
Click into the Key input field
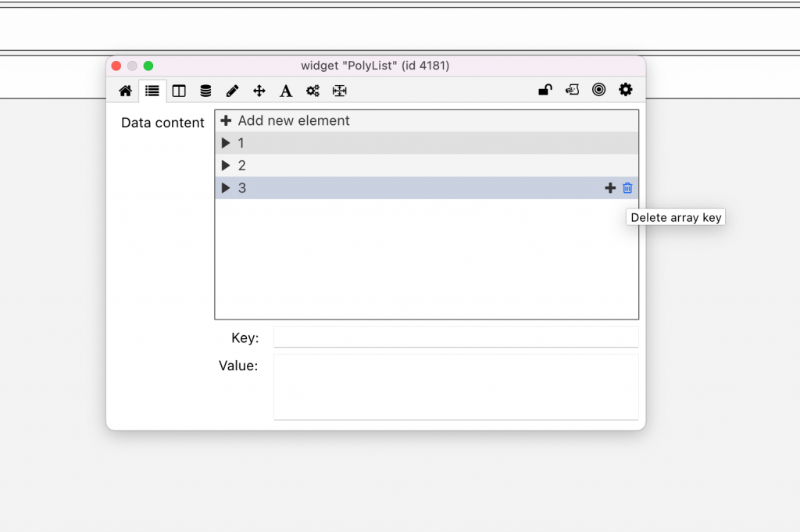455,337
